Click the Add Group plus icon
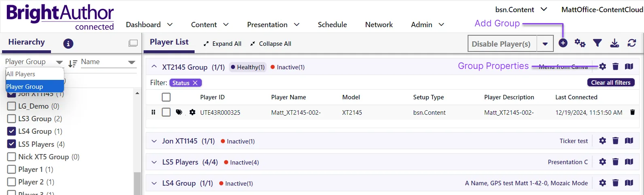The width and height of the screenshot is (644, 195). pyautogui.click(x=563, y=43)
